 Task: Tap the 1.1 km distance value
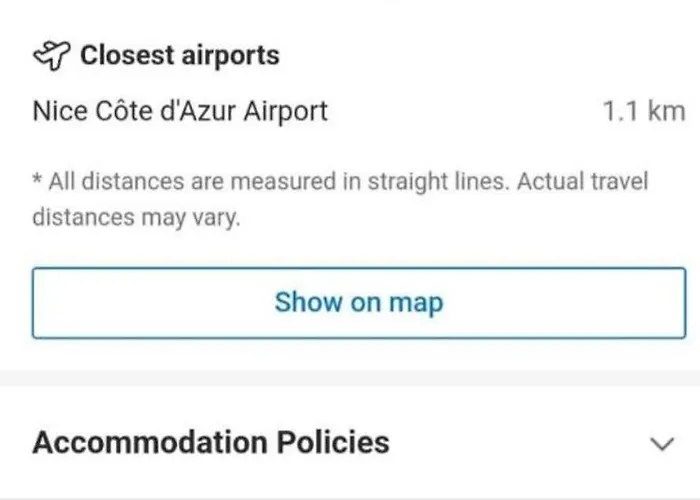point(644,111)
